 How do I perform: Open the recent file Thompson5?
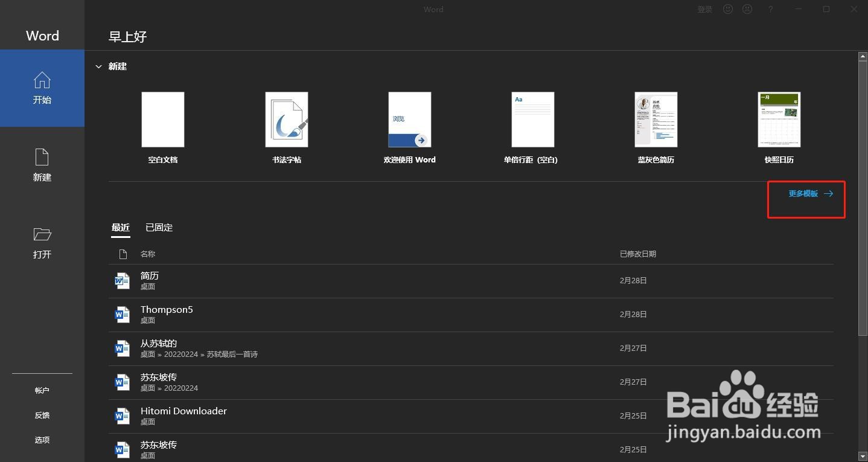(471, 315)
